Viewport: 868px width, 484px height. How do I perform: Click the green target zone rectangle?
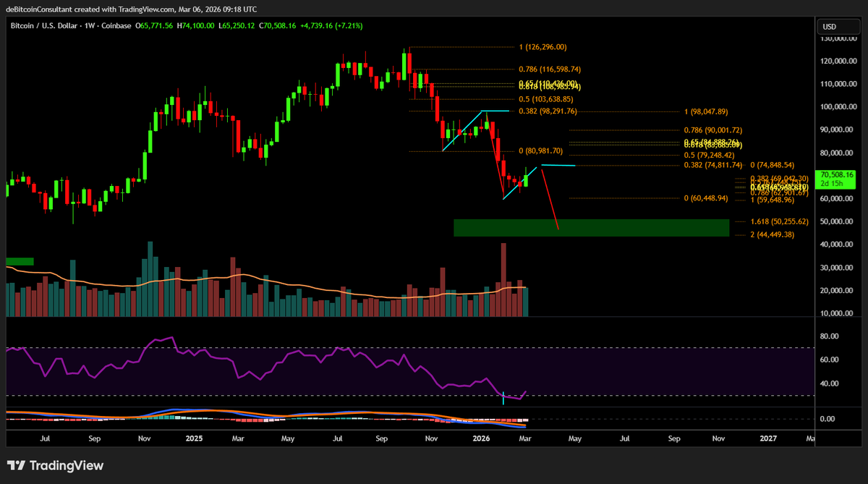(591, 227)
